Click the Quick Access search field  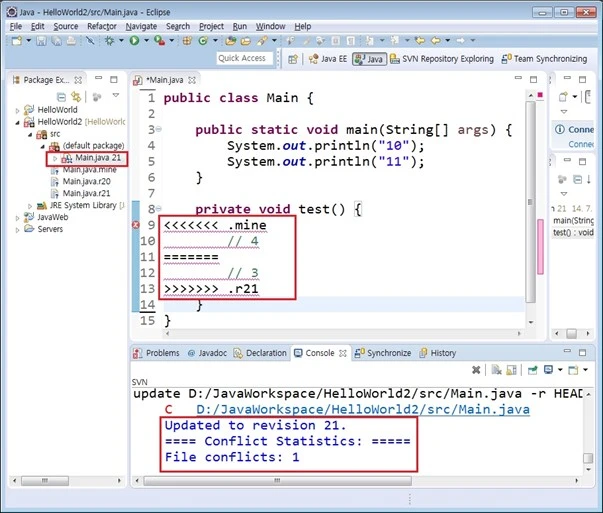pyautogui.click(x=245, y=58)
